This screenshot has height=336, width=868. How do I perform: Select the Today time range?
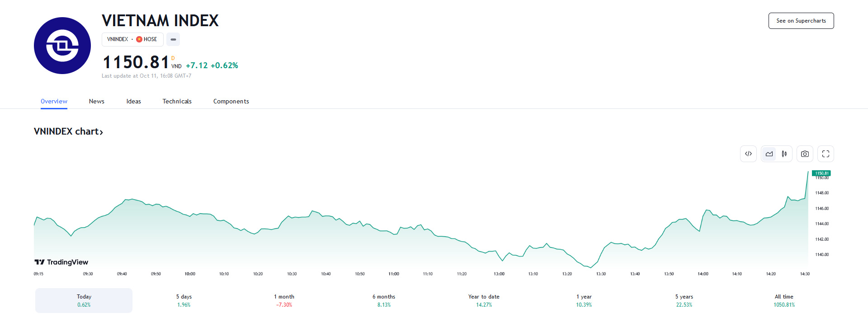click(84, 300)
